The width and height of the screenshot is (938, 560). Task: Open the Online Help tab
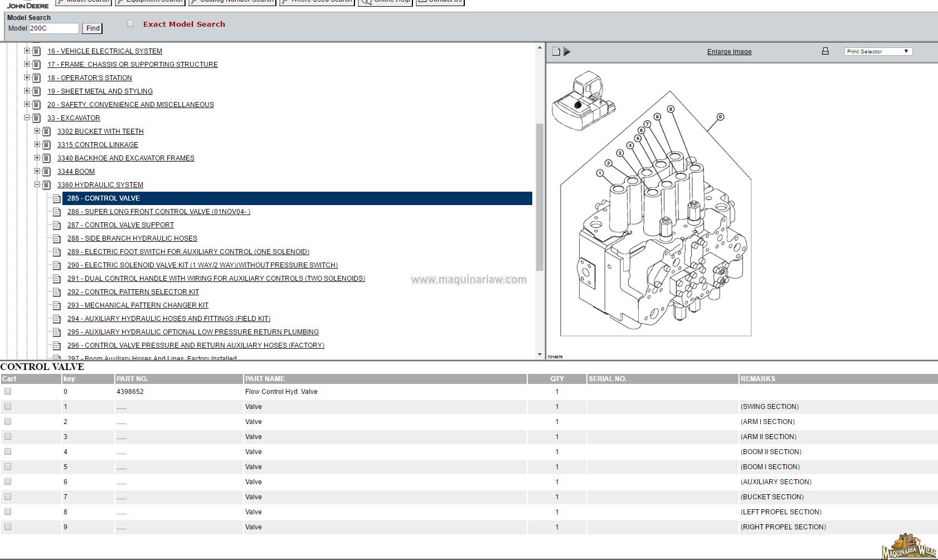385,2
